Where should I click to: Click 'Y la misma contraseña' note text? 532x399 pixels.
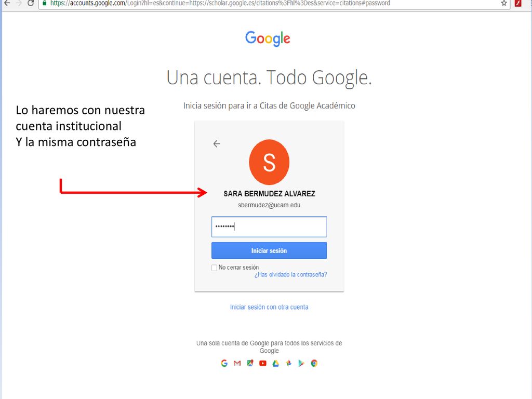pos(76,142)
